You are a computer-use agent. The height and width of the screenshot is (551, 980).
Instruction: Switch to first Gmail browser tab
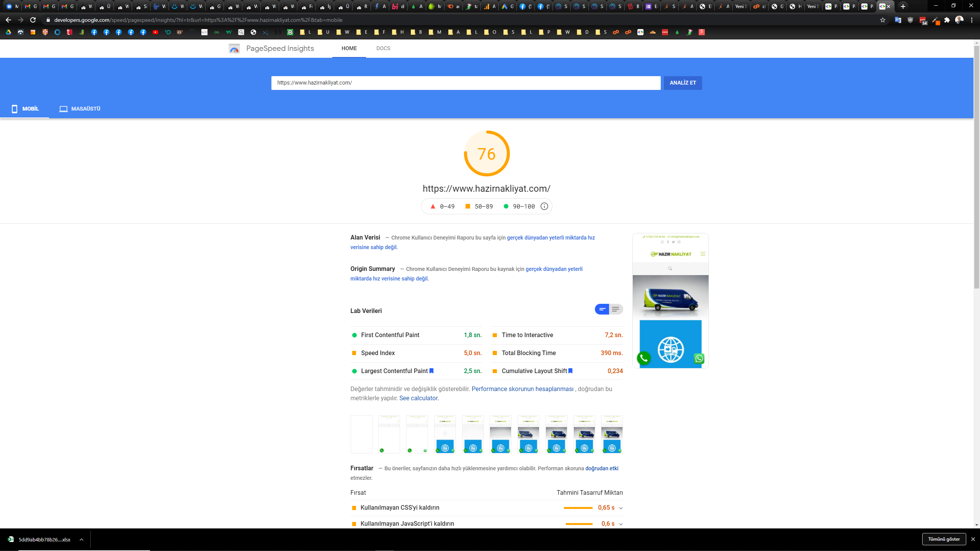(x=30, y=6)
